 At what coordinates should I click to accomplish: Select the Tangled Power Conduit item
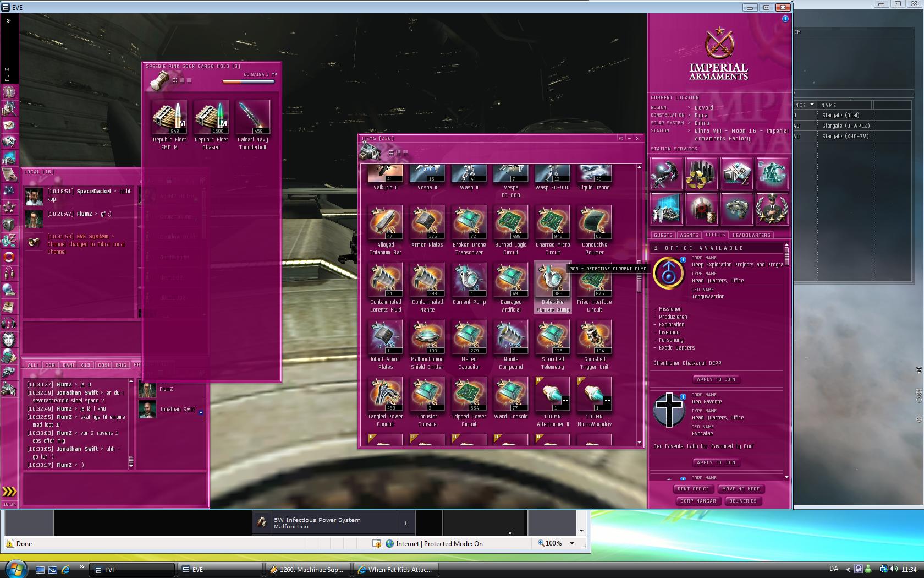point(386,402)
